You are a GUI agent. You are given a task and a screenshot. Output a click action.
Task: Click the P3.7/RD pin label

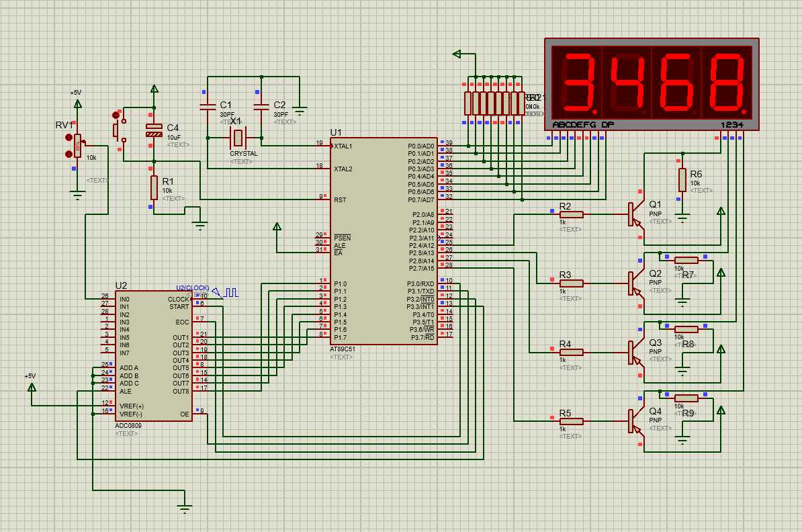click(x=422, y=337)
